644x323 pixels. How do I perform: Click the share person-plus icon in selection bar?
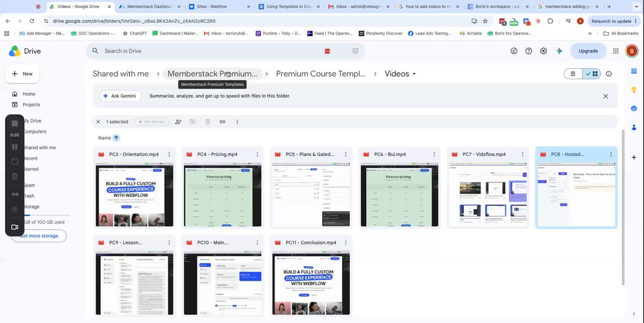(x=178, y=121)
